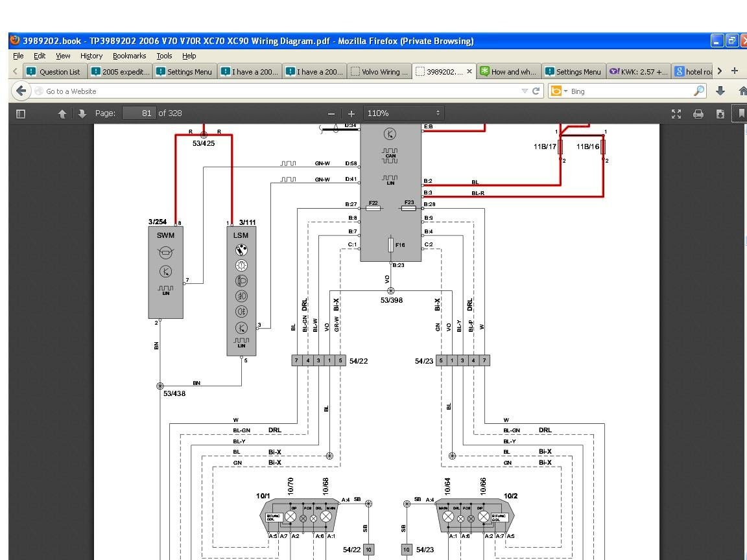Close the 3989202 PDF tab
The image size is (747, 560).
[469, 71]
